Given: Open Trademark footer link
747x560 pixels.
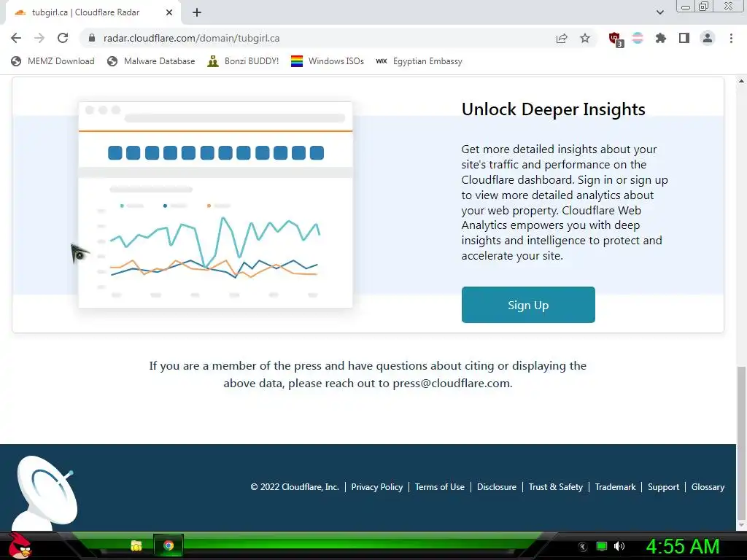Looking at the screenshot, I should pos(615,486).
